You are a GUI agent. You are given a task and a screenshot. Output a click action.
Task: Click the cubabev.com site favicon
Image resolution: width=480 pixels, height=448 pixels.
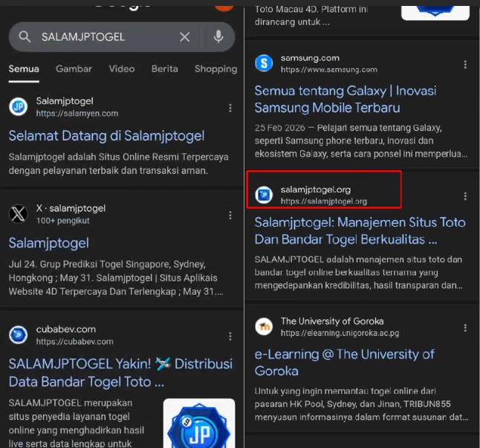pos(19,335)
